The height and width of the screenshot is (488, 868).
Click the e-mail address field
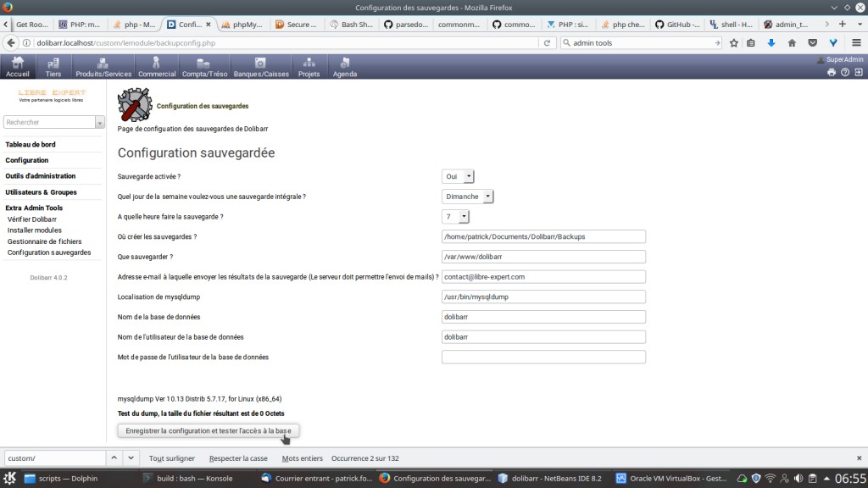click(x=543, y=277)
